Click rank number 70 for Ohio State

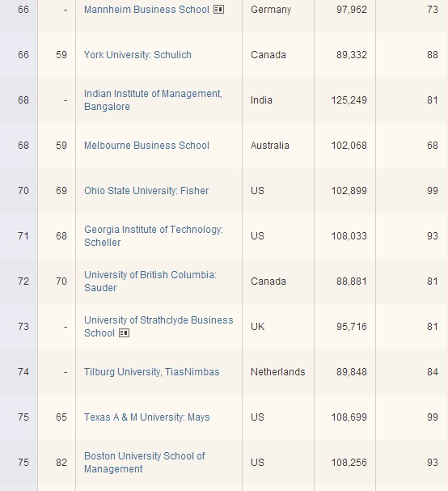(x=23, y=191)
